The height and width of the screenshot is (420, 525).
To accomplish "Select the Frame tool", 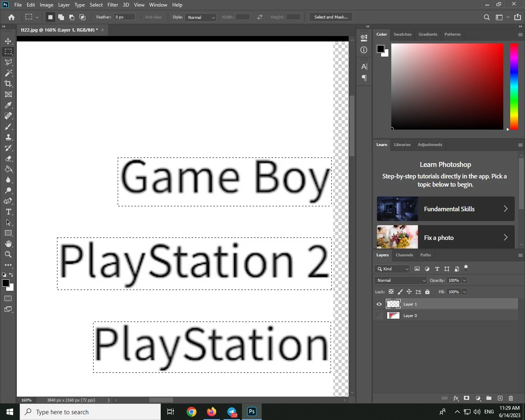I will point(8,94).
